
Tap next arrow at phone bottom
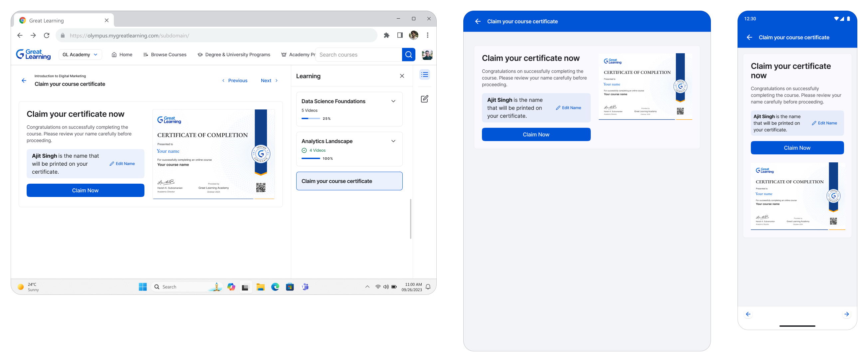(846, 314)
